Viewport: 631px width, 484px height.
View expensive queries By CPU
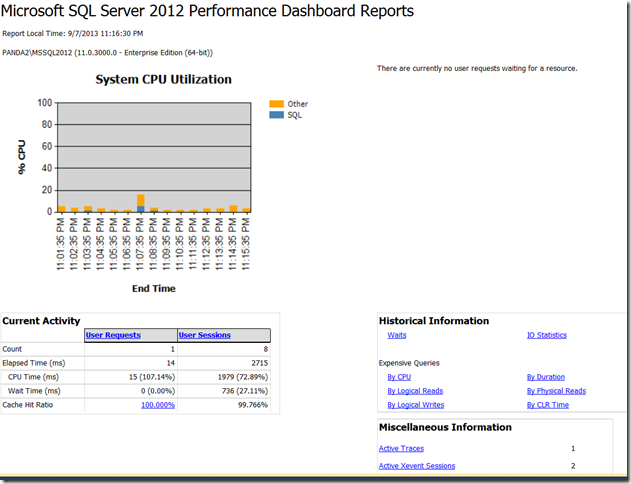399,377
